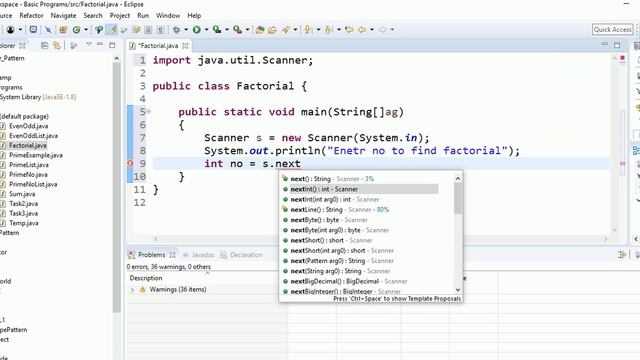Toggle Block Selection mode
Image resolution: width=640 pixels, height=360 pixels.
point(148,29)
